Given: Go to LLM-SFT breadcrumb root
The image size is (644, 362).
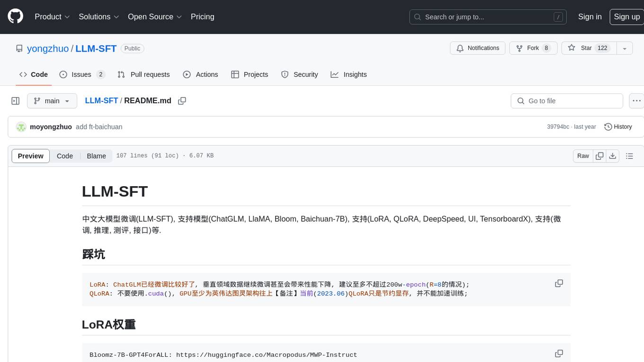Looking at the screenshot, I should click(x=101, y=101).
